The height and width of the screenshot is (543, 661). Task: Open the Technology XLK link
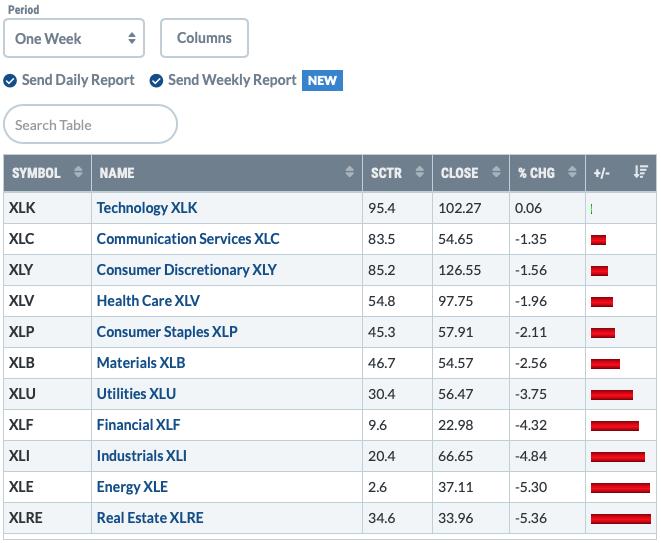point(147,208)
